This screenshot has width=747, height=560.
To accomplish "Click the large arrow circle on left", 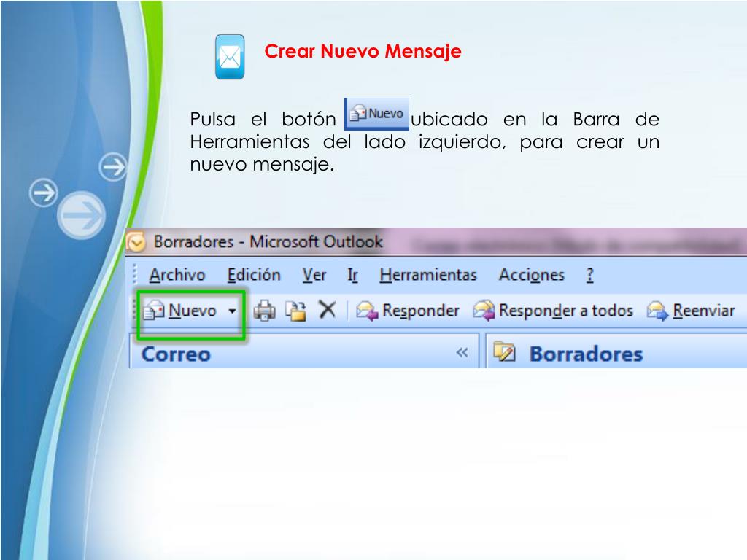I will tap(82, 215).
